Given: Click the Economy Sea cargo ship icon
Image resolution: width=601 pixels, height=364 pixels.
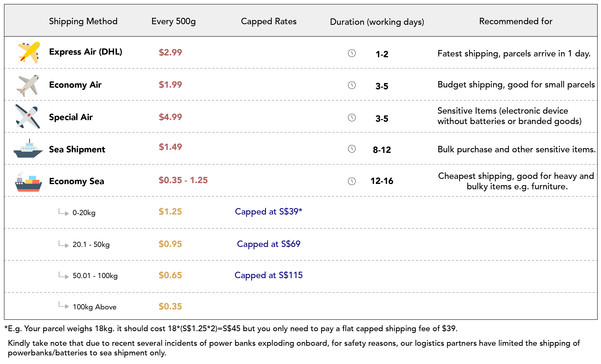Looking at the screenshot, I should click(28, 182).
